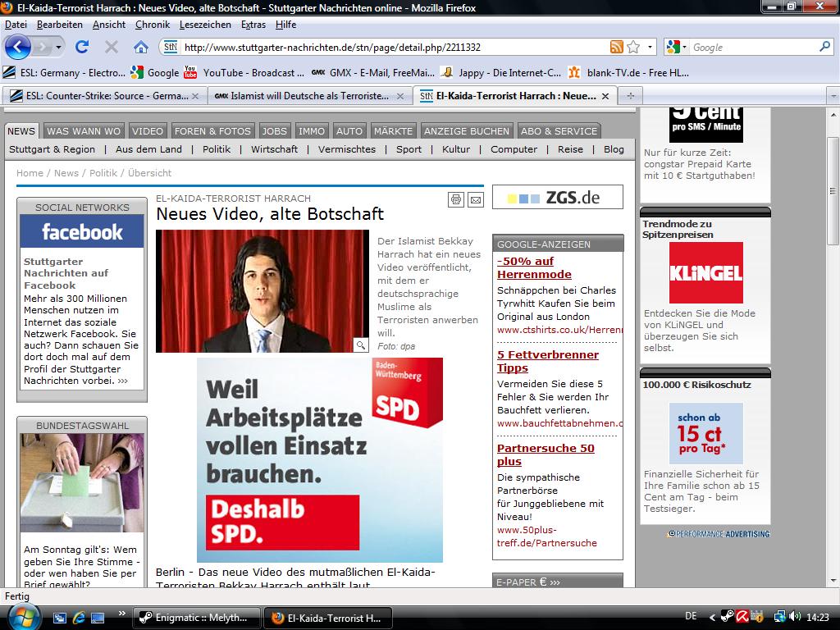The width and height of the screenshot is (840, 630).
Task: Open the VIDEO site tab
Action: (148, 130)
